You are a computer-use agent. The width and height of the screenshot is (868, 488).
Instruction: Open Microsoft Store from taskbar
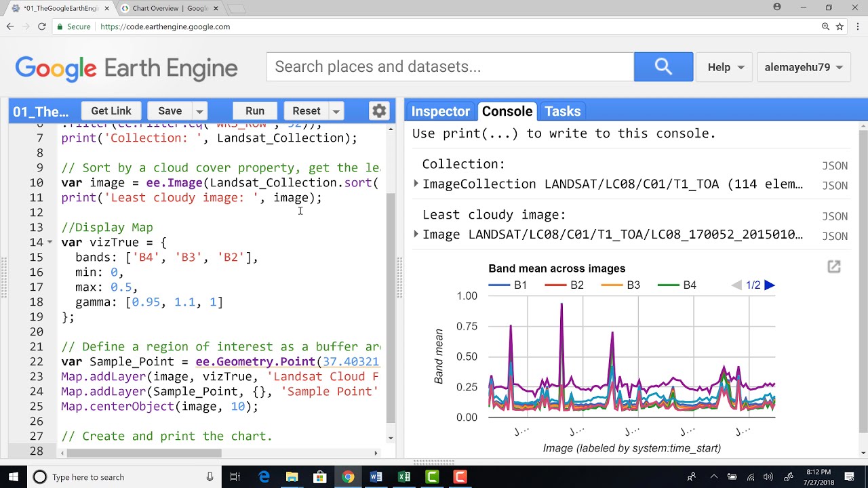pyautogui.click(x=319, y=476)
